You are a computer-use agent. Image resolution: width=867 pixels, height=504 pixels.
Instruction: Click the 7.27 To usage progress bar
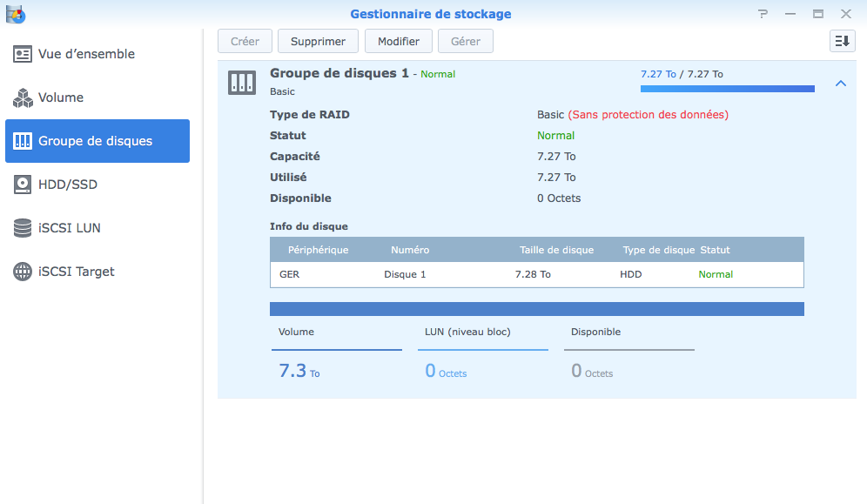click(x=727, y=89)
